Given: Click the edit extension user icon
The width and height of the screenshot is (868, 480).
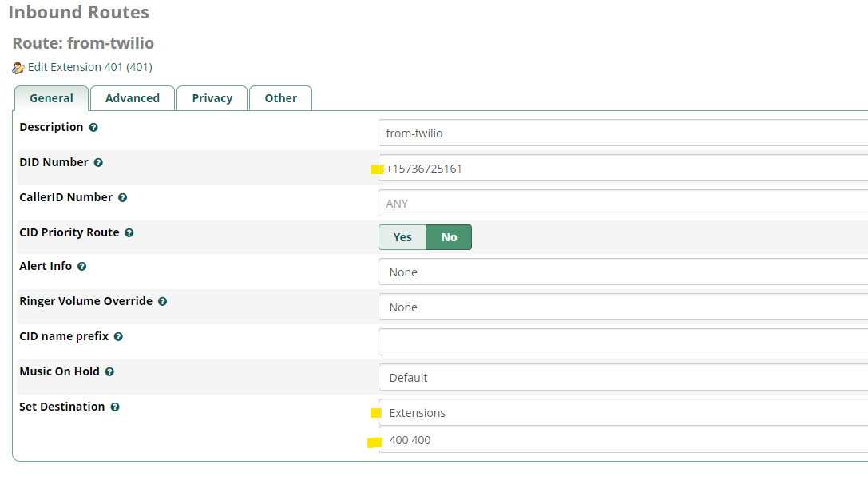Looking at the screenshot, I should tap(18, 67).
